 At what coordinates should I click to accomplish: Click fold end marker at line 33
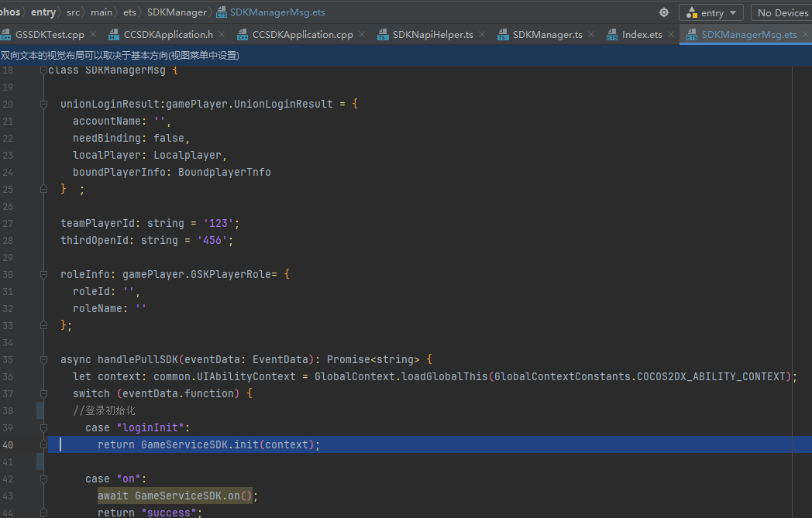pos(43,325)
